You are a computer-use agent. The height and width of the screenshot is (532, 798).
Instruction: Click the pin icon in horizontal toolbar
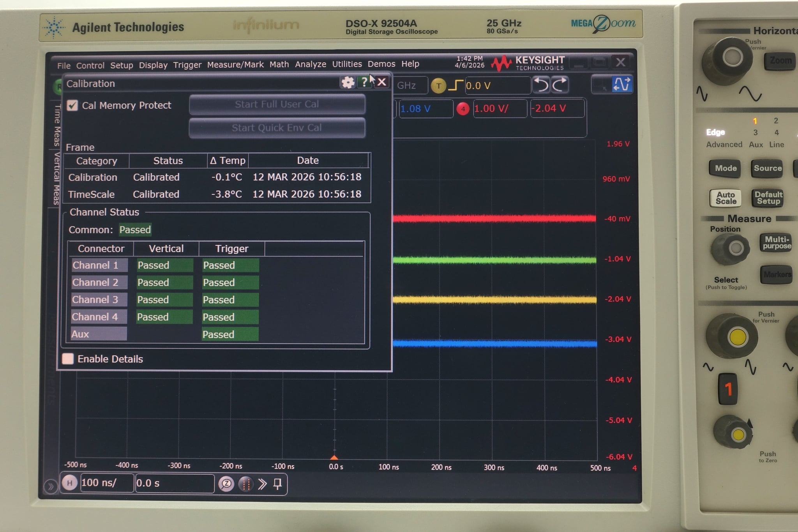pos(277,484)
